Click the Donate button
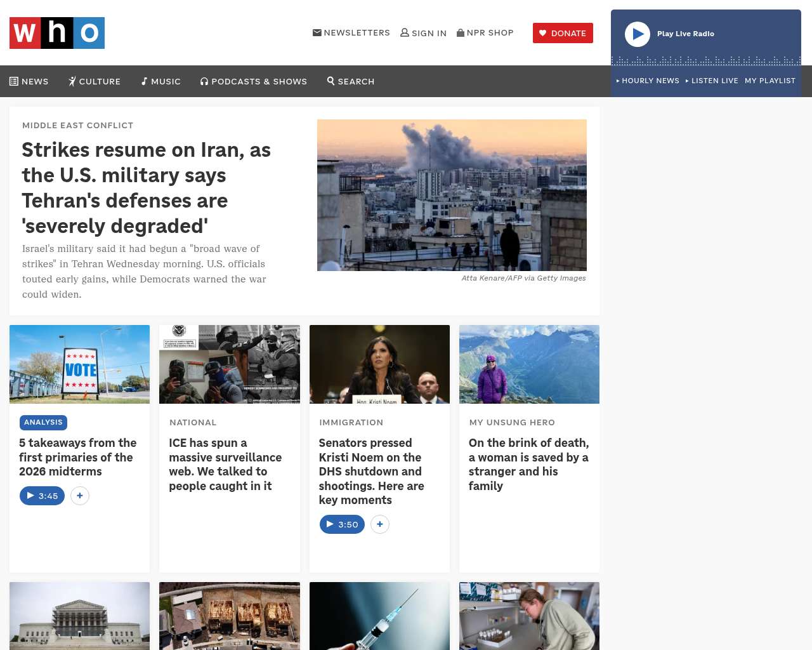Image resolution: width=812 pixels, height=650 pixels. [563, 33]
